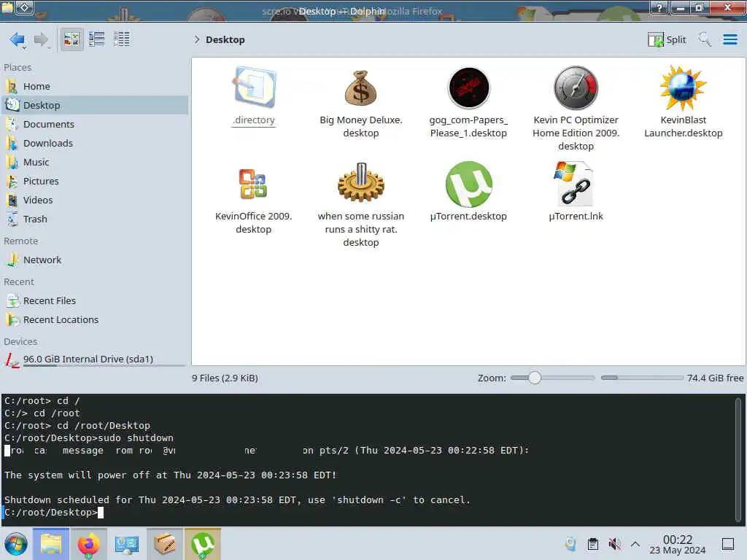Open Trash in Places sidebar
The image size is (747, 560).
tap(96, 219)
